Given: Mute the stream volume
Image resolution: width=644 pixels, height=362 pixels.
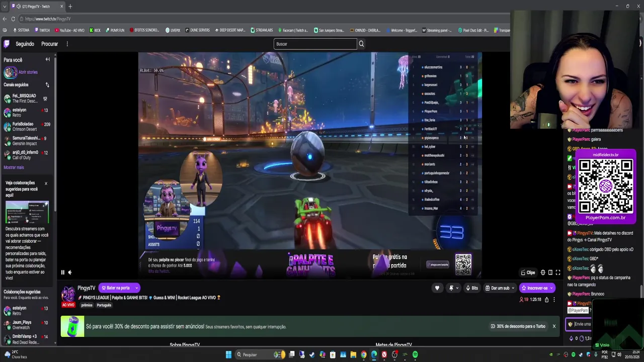Looking at the screenshot, I should [x=70, y=273].
